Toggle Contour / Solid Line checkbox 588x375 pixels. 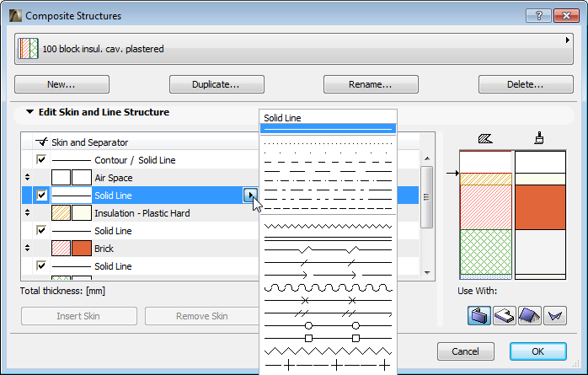coord(41,160)
